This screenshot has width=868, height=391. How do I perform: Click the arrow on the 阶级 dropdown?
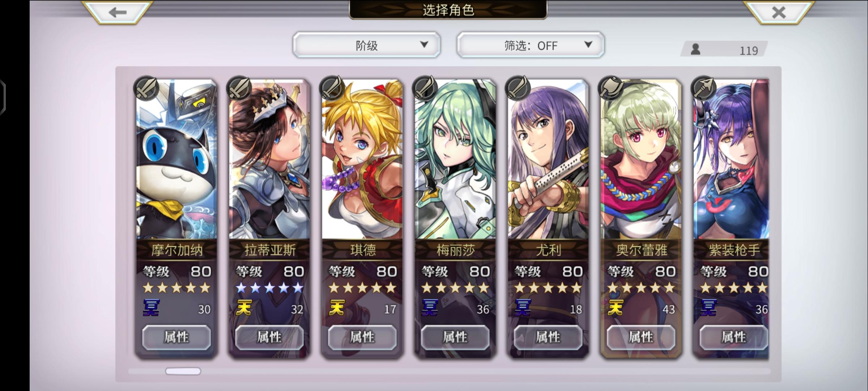424,45
